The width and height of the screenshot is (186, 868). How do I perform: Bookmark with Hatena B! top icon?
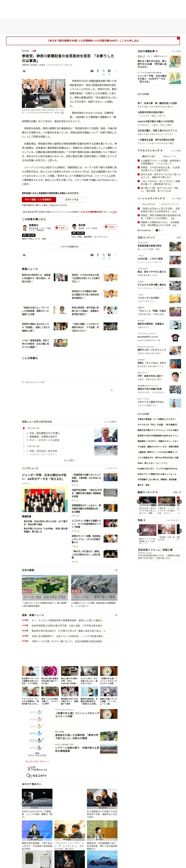pyautogui.click(x=109, y=71)
